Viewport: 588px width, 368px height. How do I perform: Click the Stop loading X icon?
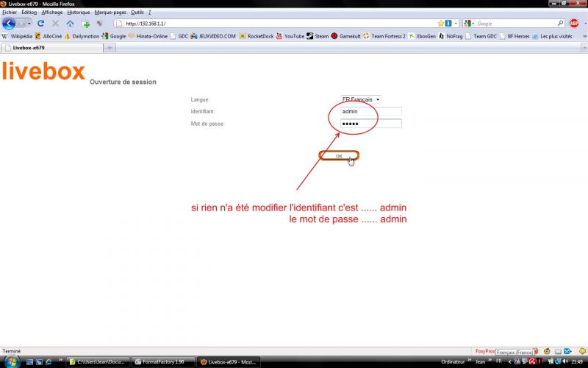(56, 24)
